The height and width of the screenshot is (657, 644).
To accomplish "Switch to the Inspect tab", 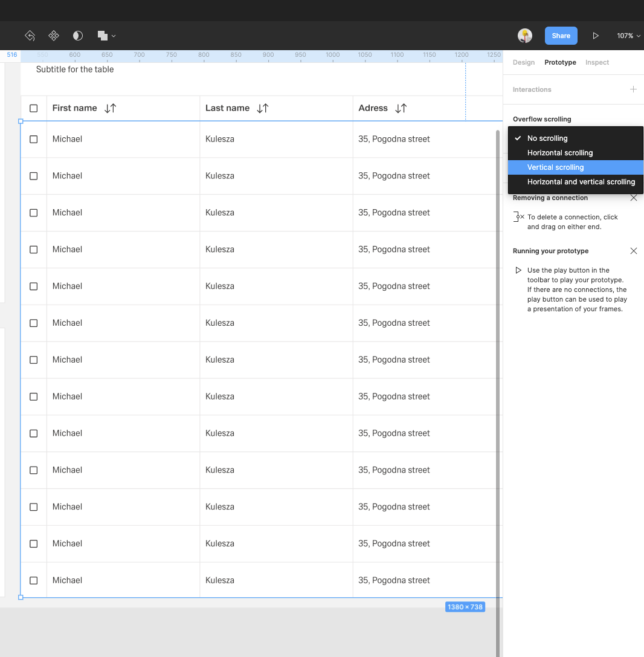I will [x=597, y=62].
